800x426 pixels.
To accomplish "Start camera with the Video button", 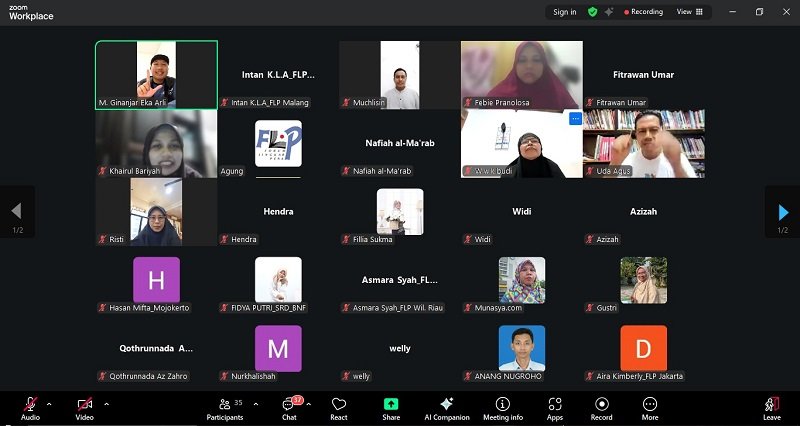I will click(x=85, y=409).
